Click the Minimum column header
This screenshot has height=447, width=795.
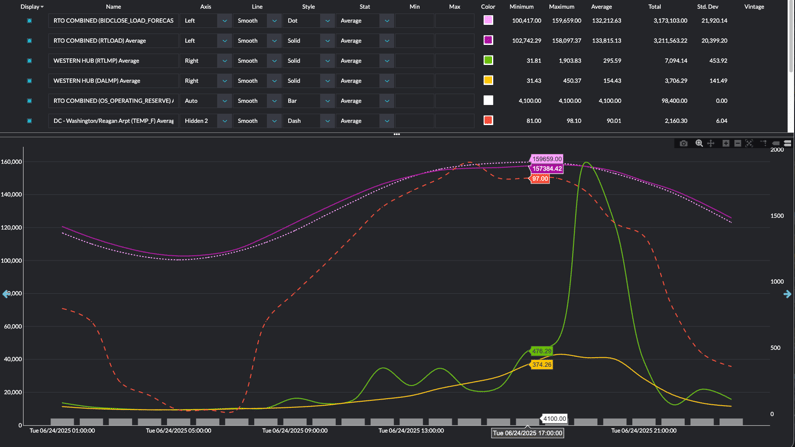tap(522, 7)
